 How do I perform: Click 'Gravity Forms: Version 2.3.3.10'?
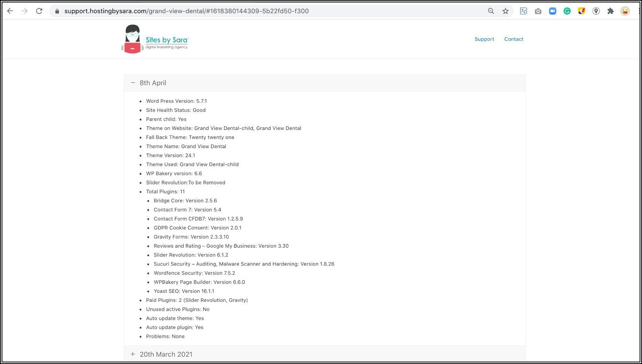coord(191,237)
